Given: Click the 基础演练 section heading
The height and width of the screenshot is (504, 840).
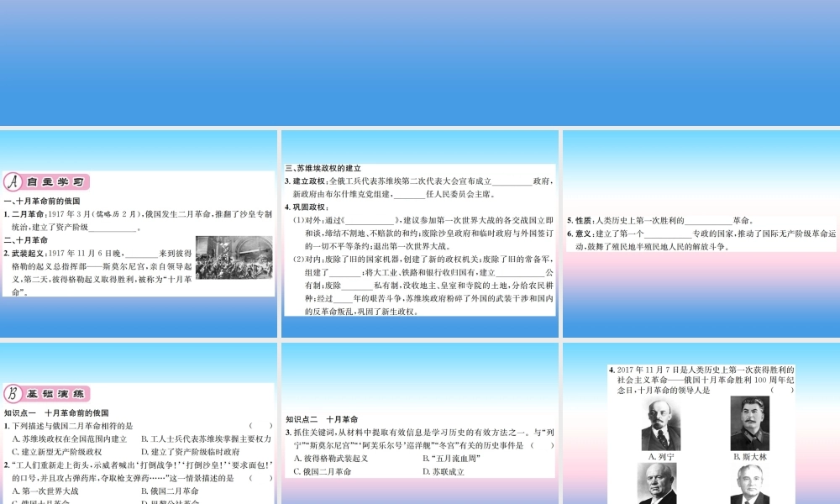Looking at the screenshot, I should point(55,394).
